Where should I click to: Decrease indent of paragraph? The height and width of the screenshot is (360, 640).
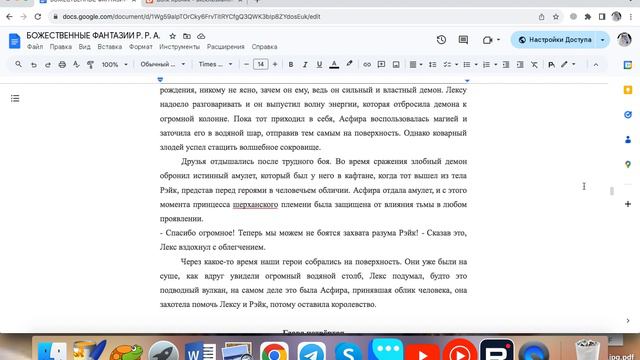coord(506,64)
